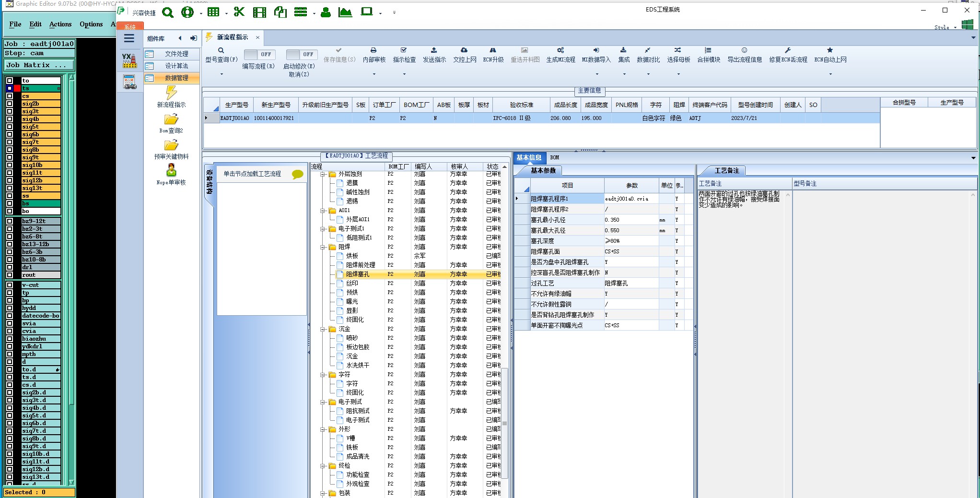Toggle the 编写流程(R) OFF switch
The width and height of the screenshot is (980, 498).
[258, 54]
